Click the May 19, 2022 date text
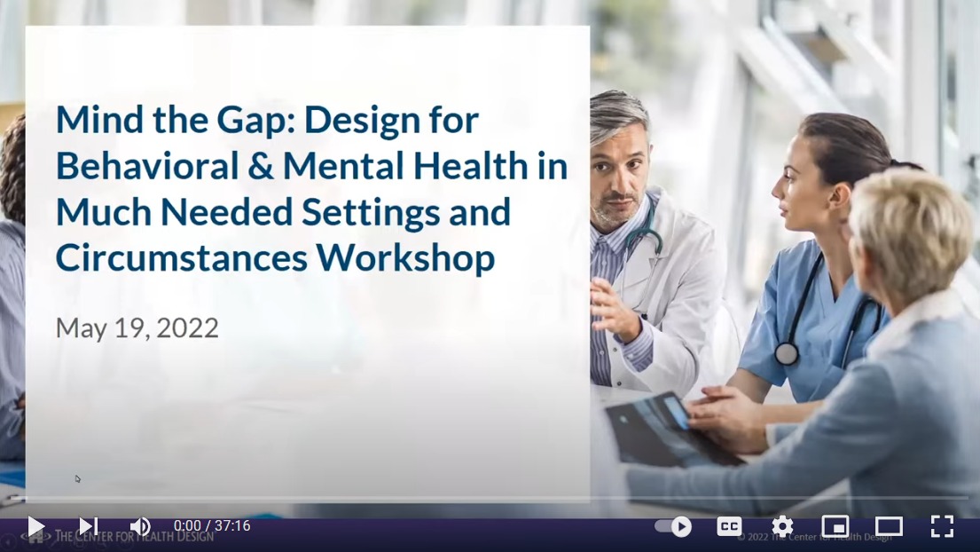This screenshot has height=552, width=980. pos(137,327)
